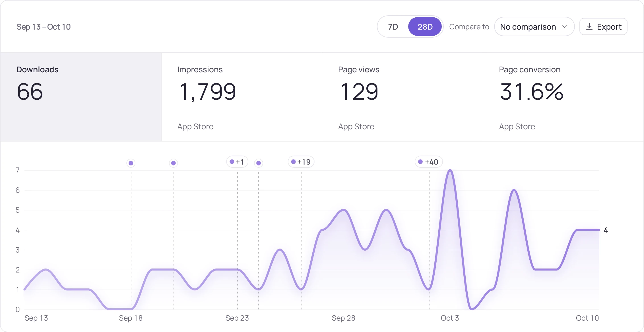Click the +19 event marker badge
This screenshot has width=644, height=332.
click(301, 162)
